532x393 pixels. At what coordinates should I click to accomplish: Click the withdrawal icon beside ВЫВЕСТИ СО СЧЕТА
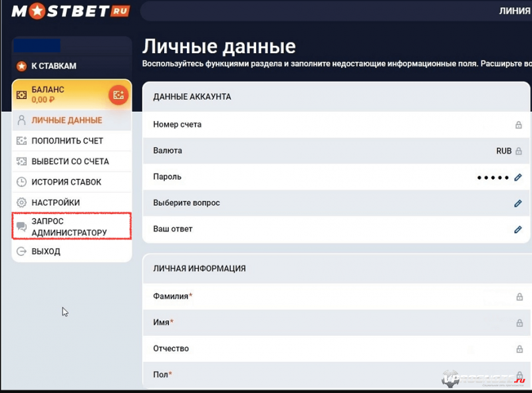21,161
